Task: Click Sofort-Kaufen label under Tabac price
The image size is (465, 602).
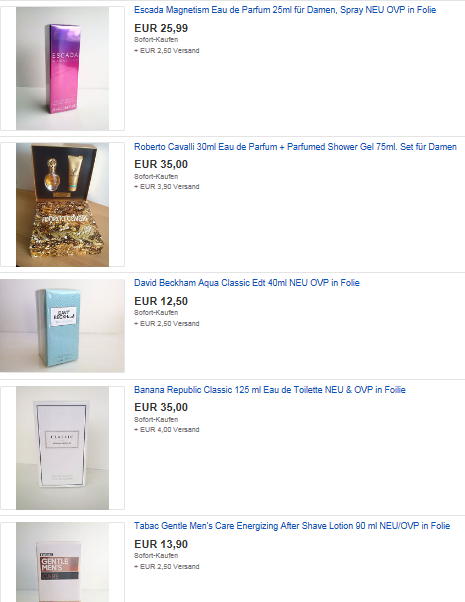Action: (x=156, y=556)
